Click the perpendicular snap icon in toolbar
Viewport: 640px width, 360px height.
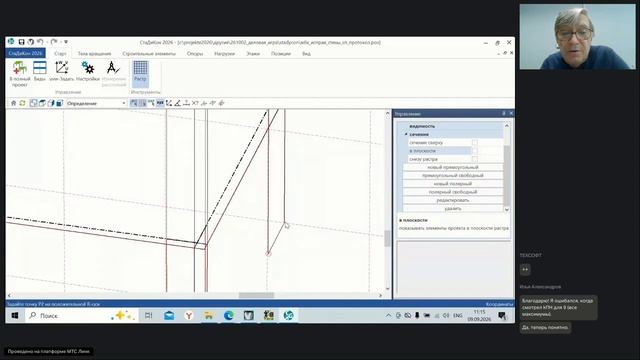click(187, 103)
